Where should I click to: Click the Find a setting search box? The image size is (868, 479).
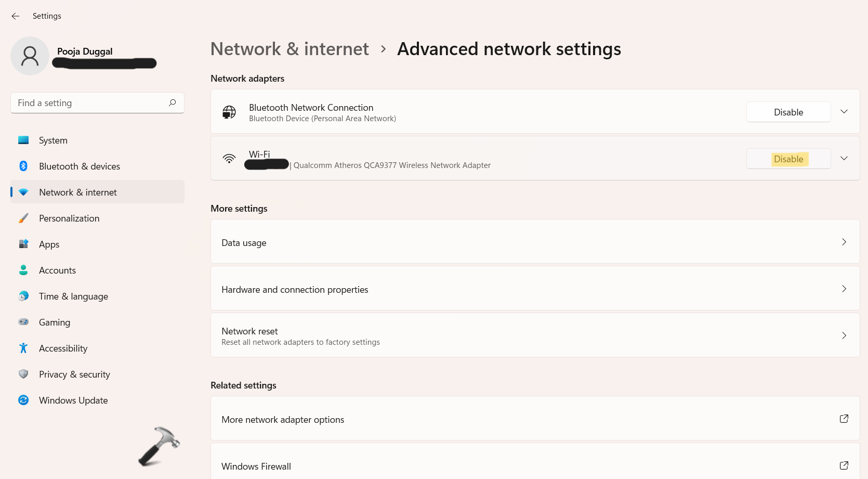[x=97, y=102]
